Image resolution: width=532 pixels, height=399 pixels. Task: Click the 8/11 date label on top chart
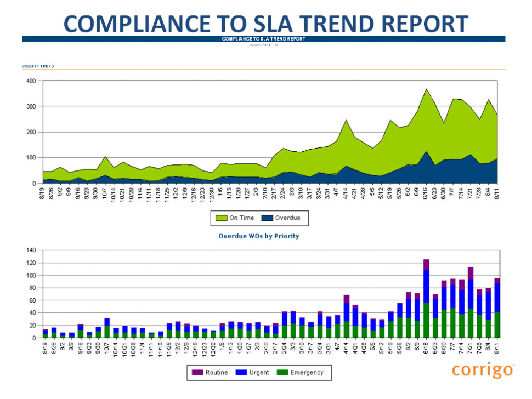coord(497,193)
